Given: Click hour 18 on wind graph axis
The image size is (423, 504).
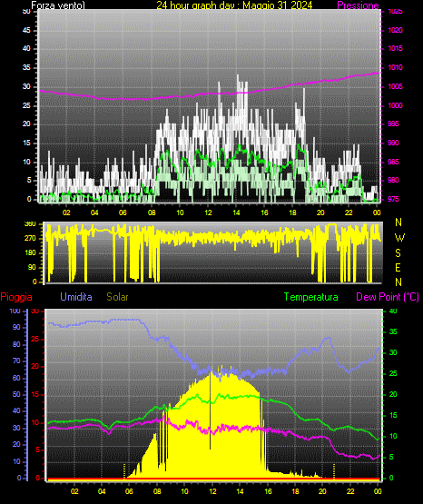Looking at the screenshot, I should click(x=292, y=212).
